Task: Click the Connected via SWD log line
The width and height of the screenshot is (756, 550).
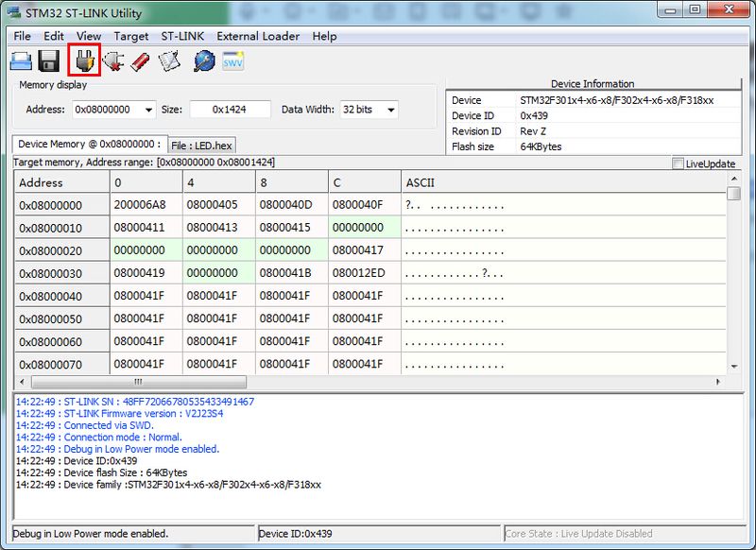Action: click(85, 425)
